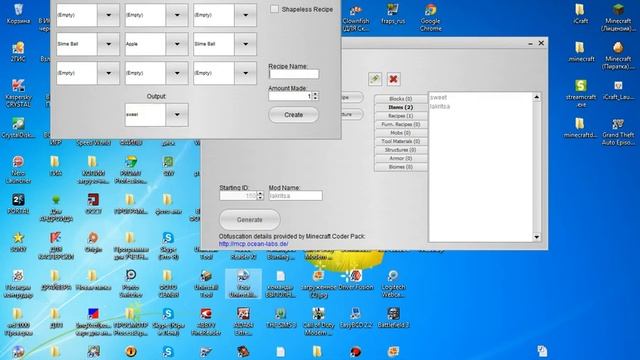
Task: Select the EasyBCD 2.2 desktop icon
Action: point(356,318)
